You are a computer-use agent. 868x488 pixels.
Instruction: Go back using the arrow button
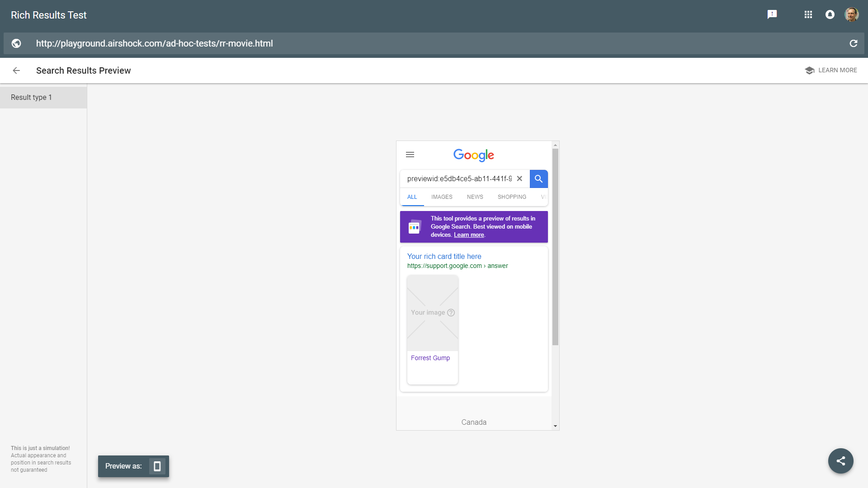coord(16,70)
